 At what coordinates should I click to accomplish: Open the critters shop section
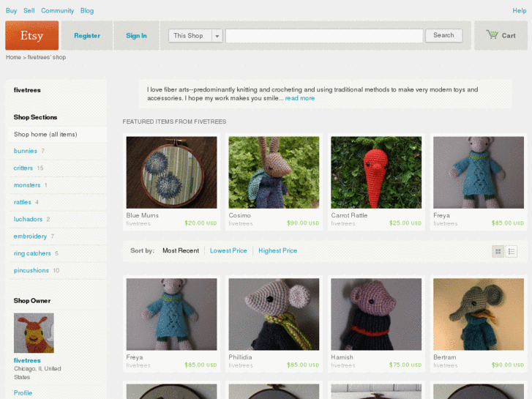[x=23, y=168]
